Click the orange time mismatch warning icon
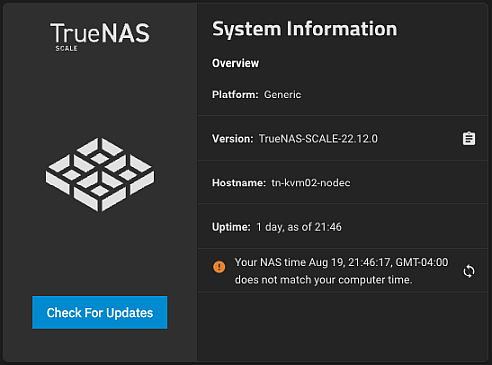The width and height of the screenshot is (492, 365). (219, 267)
